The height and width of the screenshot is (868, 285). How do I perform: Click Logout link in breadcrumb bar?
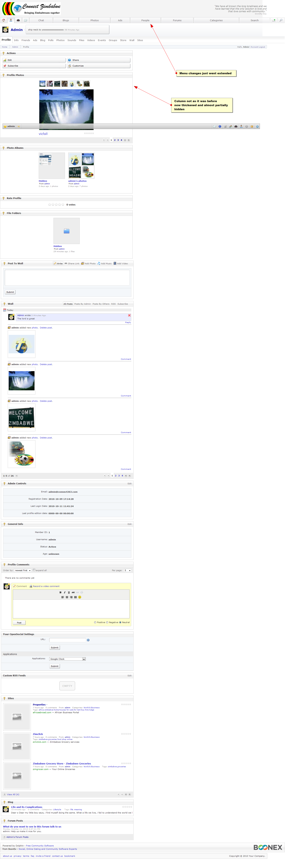pos(262,47)
